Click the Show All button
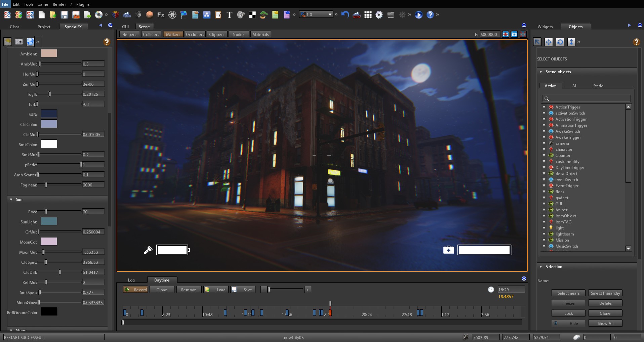The height and width of the screenshot is (342, 644). pos(605,323)
